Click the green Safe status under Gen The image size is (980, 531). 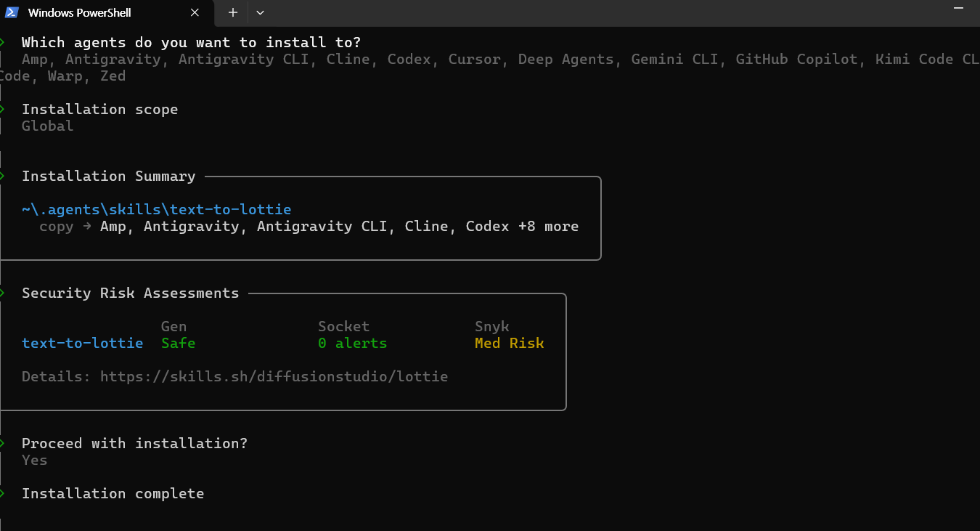178,343
